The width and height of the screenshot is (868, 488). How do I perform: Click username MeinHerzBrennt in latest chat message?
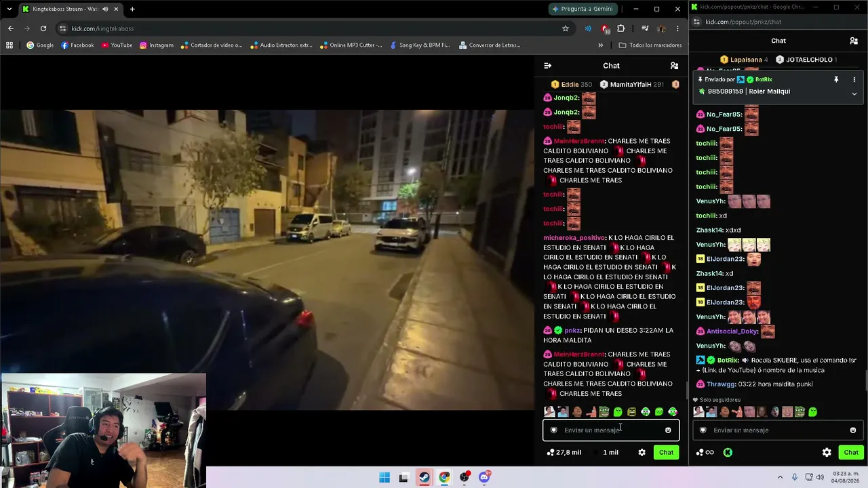[x=579, y=354]
